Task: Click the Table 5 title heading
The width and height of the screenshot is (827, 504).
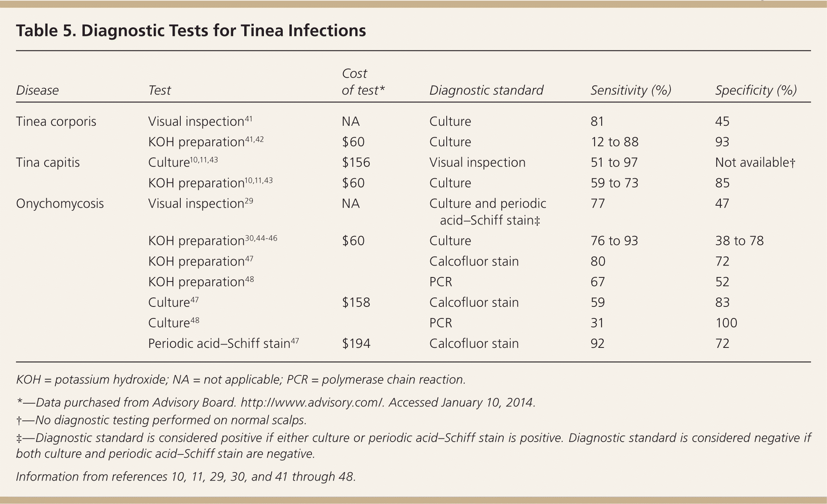Action: point(191,31)
